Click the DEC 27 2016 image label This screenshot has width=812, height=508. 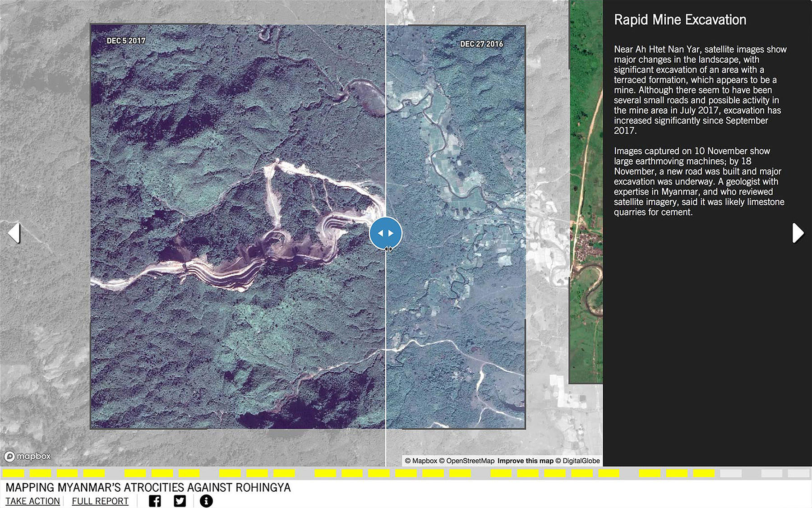pyautogui.click(x=481, y=44)
